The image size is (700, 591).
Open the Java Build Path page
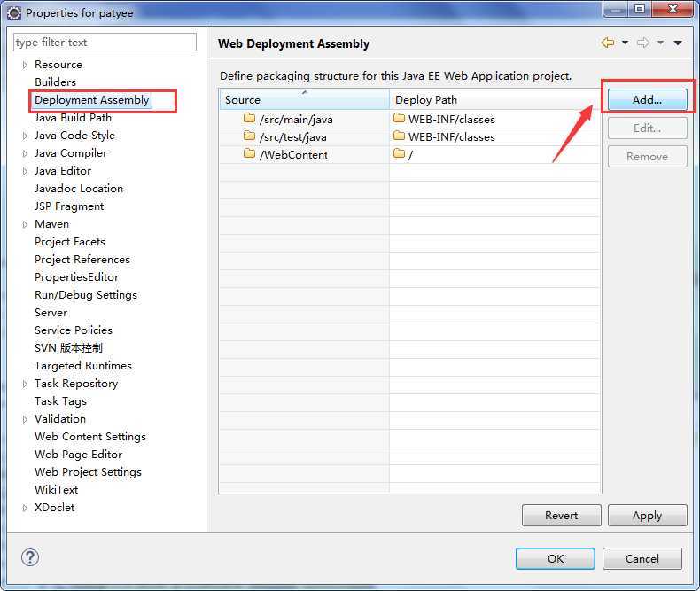tap(74, 118)
